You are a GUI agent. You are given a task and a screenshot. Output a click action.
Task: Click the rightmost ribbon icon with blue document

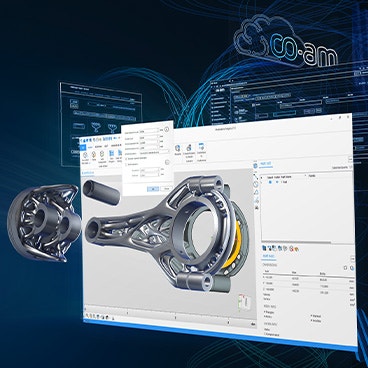pyautogui.click(x=201, y=147)
